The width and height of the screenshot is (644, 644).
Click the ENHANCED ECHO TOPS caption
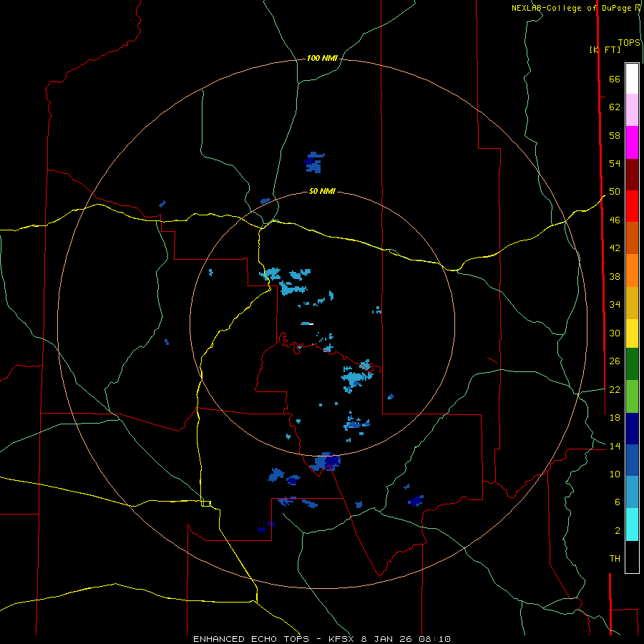tap(251, 639)
